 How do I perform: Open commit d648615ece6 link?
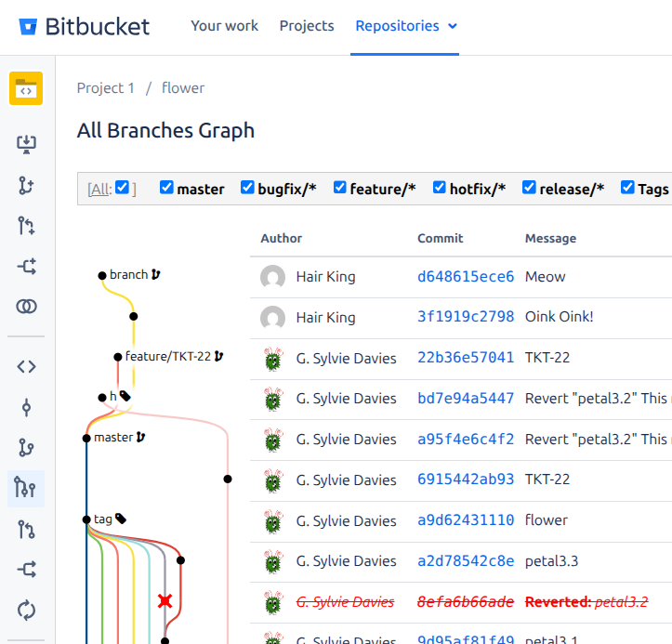click(465, 276)
